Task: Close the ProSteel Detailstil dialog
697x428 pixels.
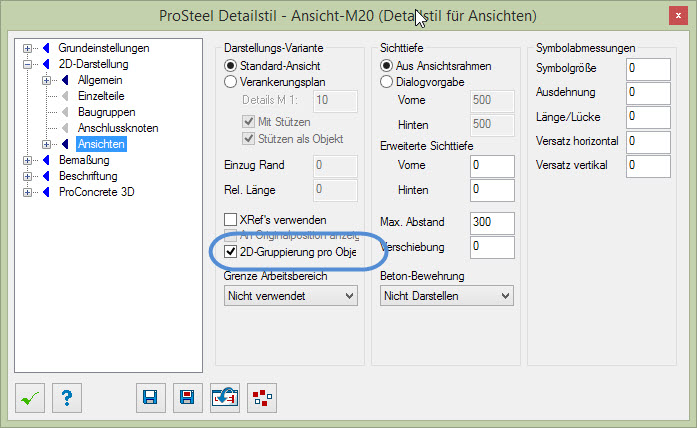Action: point(678,16)
